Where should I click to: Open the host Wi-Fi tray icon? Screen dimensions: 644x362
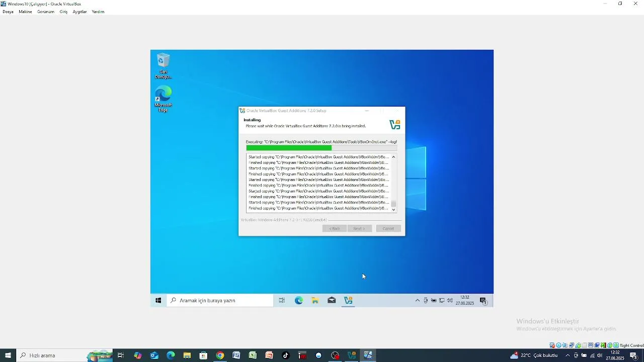click(592, 355)
